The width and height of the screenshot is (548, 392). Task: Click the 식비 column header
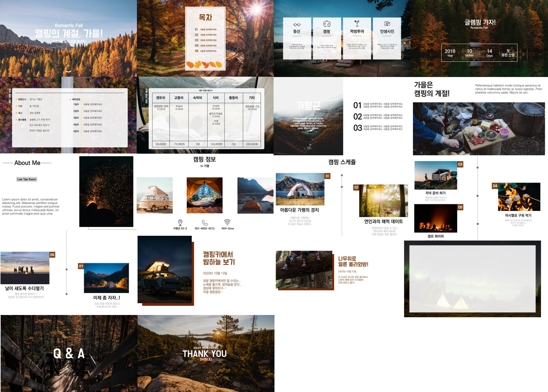click(x=216, y=98)
